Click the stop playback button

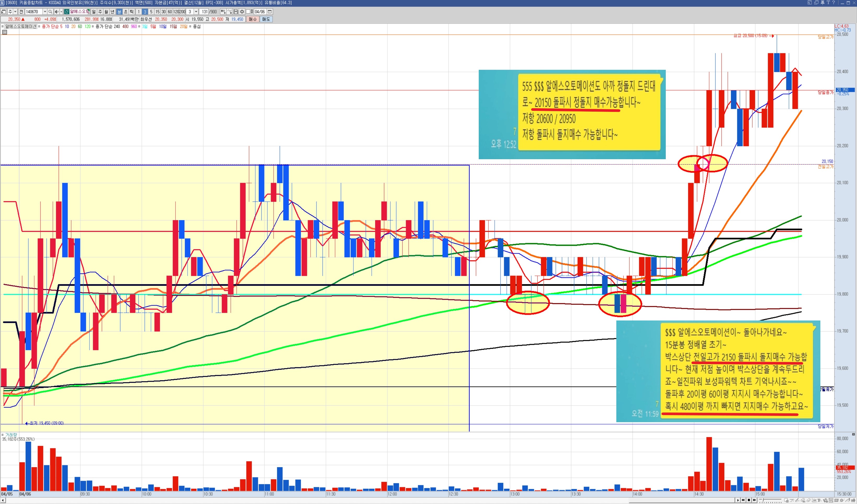tap(749, 500)
